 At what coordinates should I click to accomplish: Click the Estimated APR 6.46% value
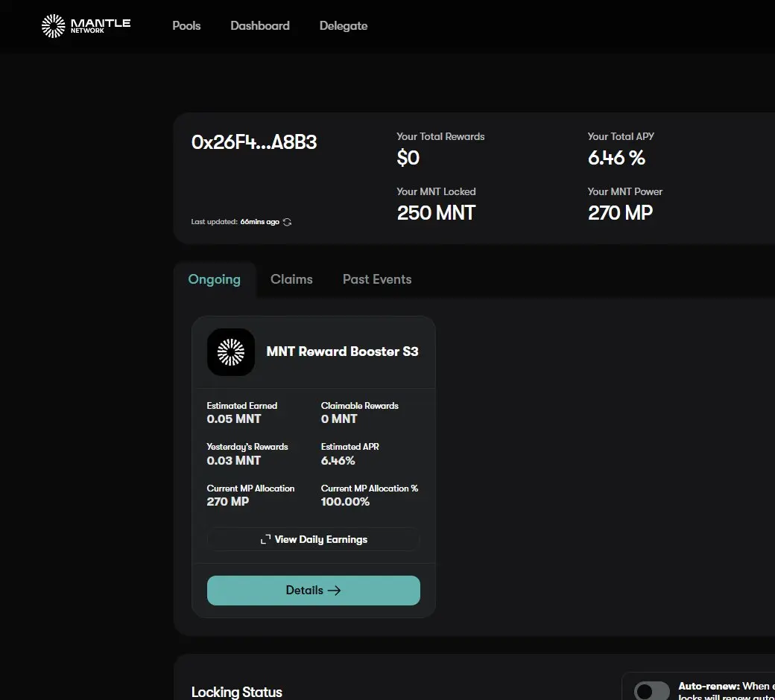(x=338, y=460)
